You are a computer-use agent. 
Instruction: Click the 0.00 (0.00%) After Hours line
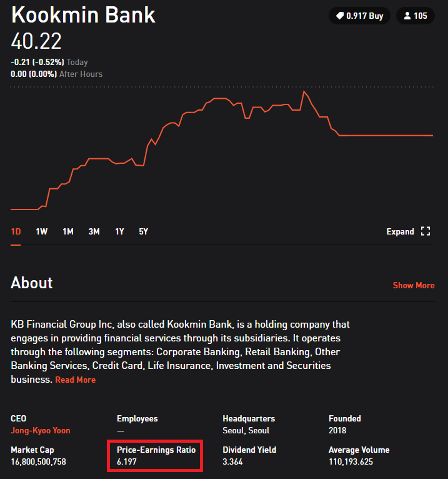(x=56, y=74)
